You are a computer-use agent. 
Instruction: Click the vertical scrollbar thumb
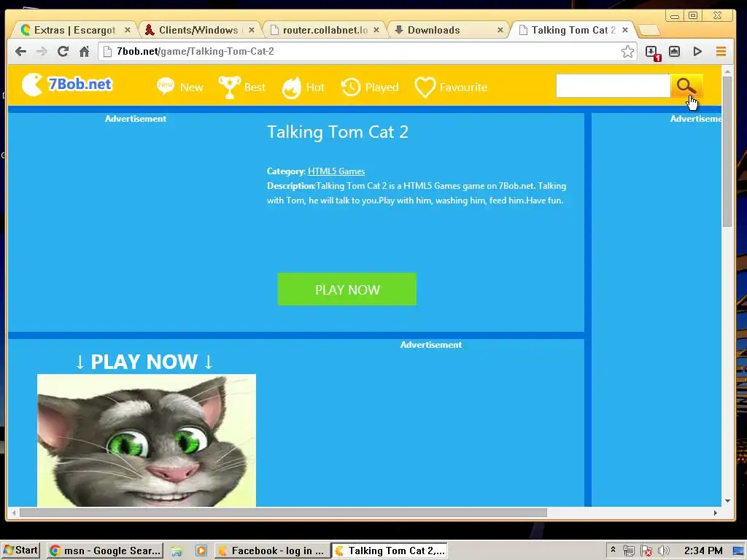(727, 152)
